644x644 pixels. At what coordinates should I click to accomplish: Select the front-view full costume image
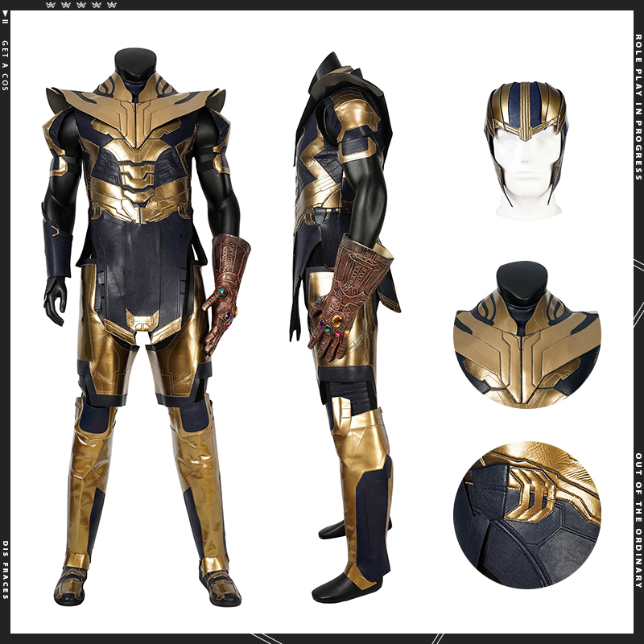pos(142,327)
